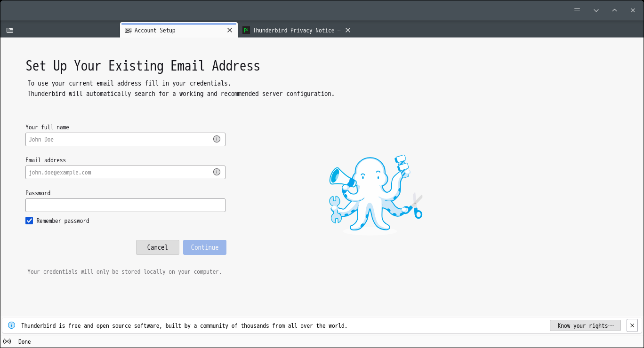Image resolution: width=644 pixels, height=348 pixels.
Task: Click the "Set Up Your Existing Email Address" heading
Action: click(x=143, y=66)
